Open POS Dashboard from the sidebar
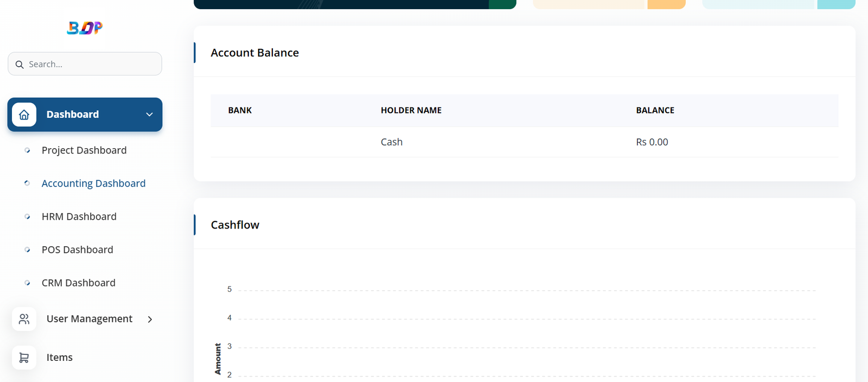868x382 pixels. click(x=78, y=250)
